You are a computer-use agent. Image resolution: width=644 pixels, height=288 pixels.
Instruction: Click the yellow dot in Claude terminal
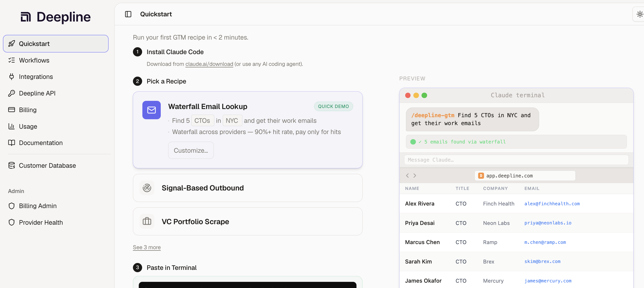[416, 95]
